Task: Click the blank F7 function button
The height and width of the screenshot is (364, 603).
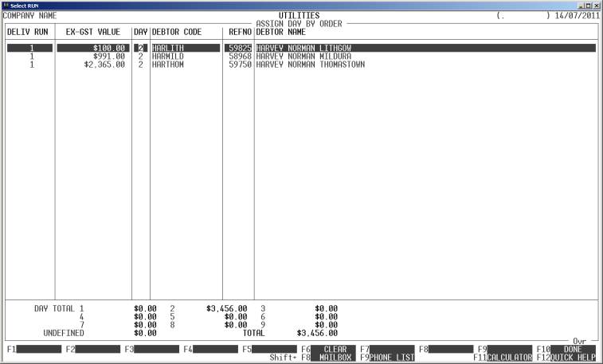Action: click(x=392, y=349)
